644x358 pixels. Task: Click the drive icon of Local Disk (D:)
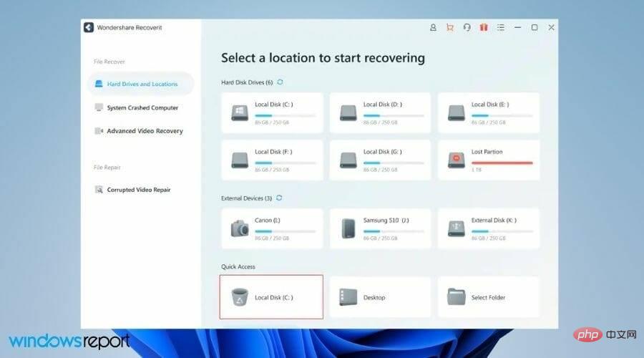point(348,112)
